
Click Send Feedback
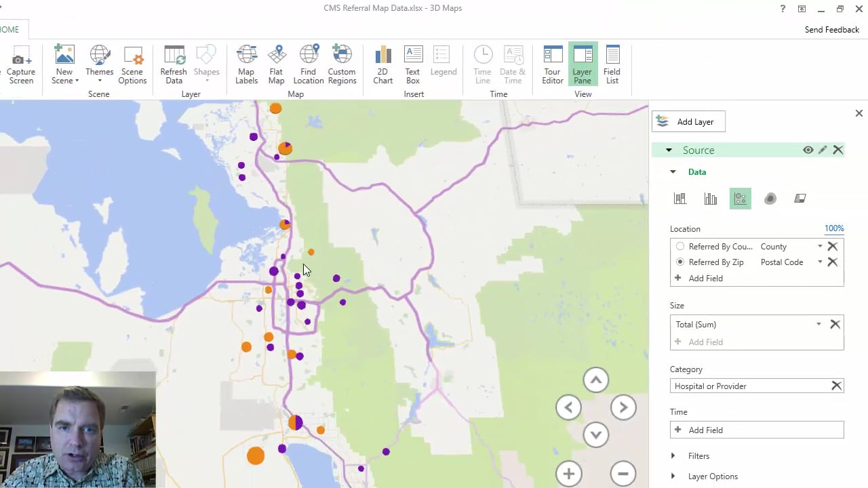click(x=832, y=30)
